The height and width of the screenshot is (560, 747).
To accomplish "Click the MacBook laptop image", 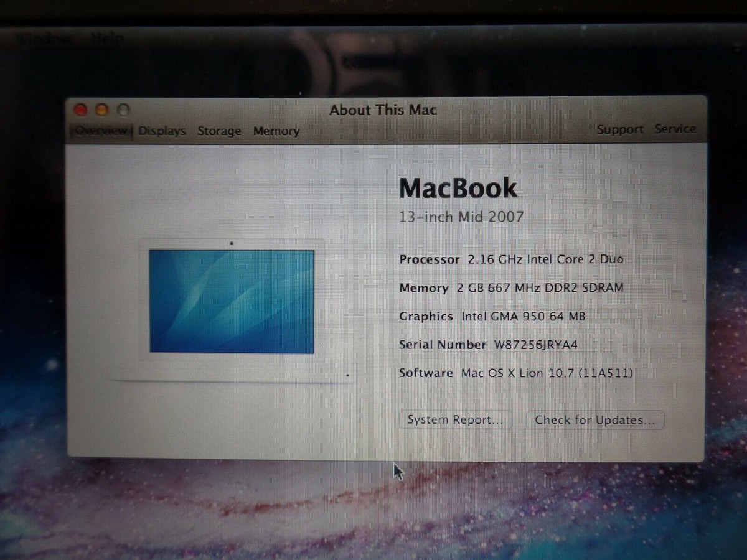I will click(232, 303).
